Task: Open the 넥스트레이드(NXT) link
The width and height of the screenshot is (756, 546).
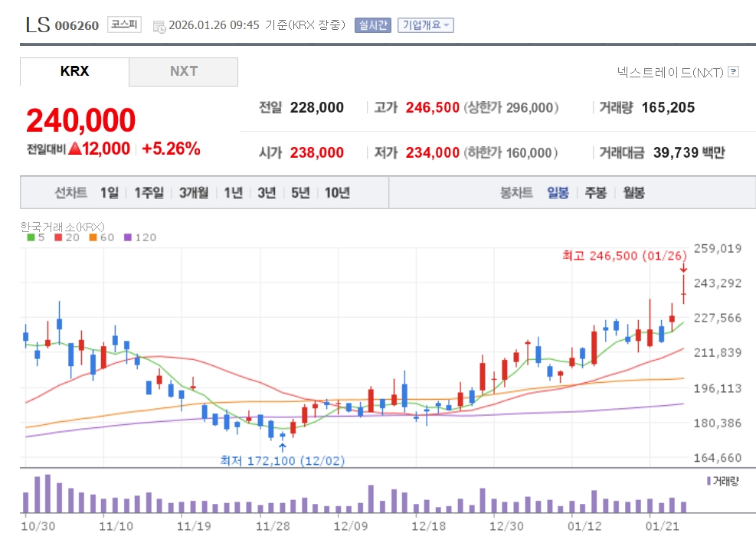Action: [x=669, y=72]
